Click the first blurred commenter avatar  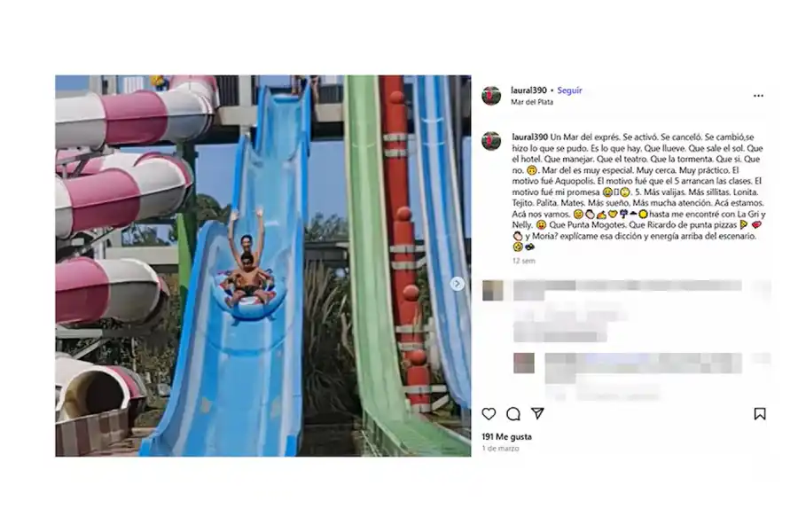[493, 290]
